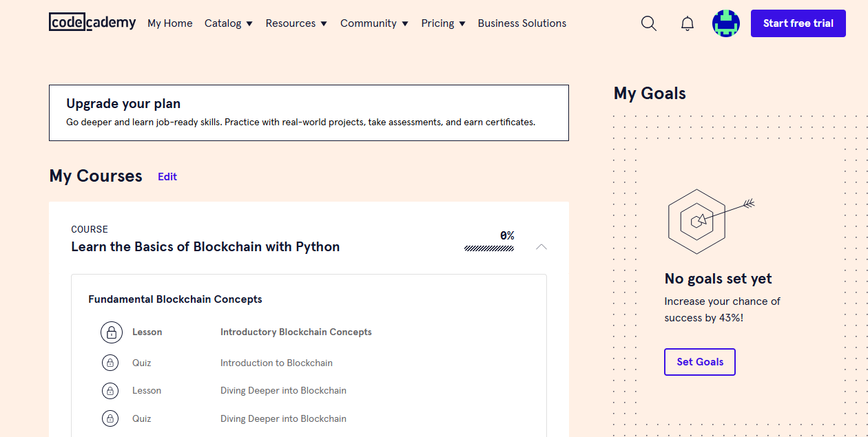Click the course progress bar
The height and width of the screenshot is (437, 868).
click(x=489, y=248)
